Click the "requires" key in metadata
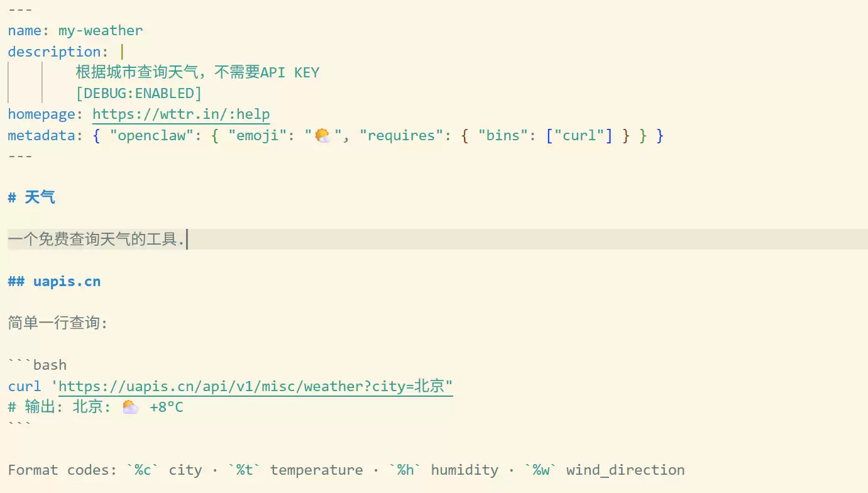This screenshot has width=868, height=493. point(400,135)
